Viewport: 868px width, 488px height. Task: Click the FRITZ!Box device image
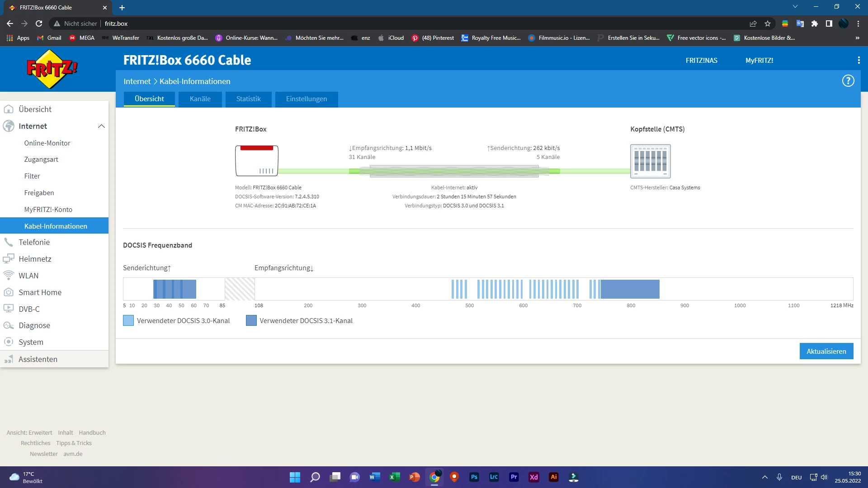coord(256,161)
